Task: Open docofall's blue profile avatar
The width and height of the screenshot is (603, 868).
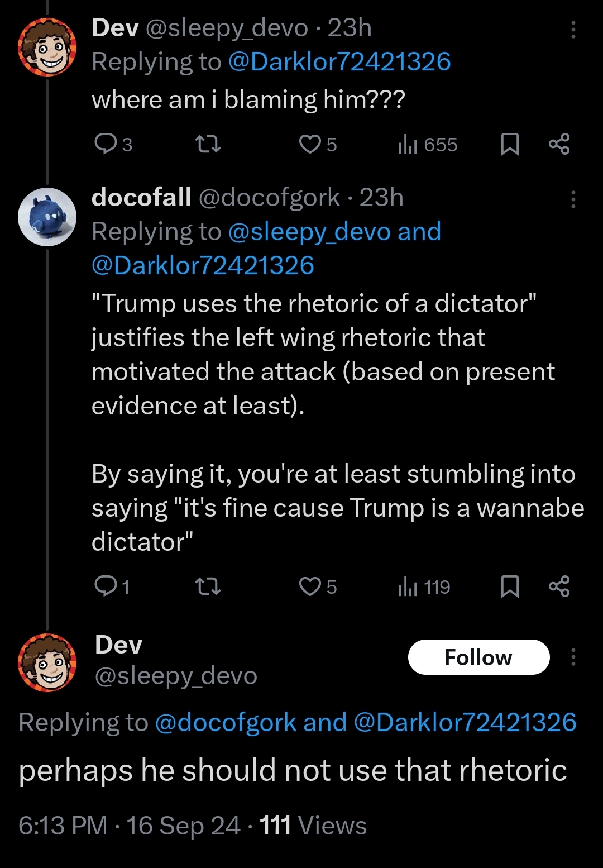Action: click(x=47, y=217)
